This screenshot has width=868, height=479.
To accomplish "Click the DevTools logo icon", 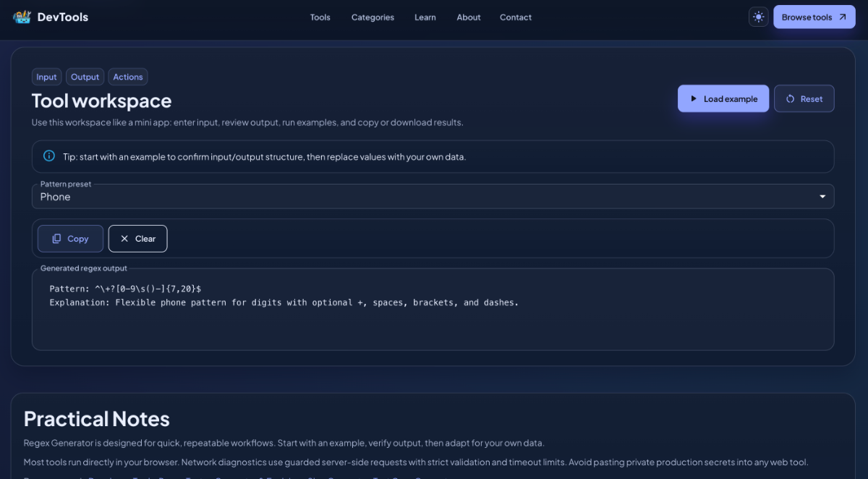I will click(22, 17).
